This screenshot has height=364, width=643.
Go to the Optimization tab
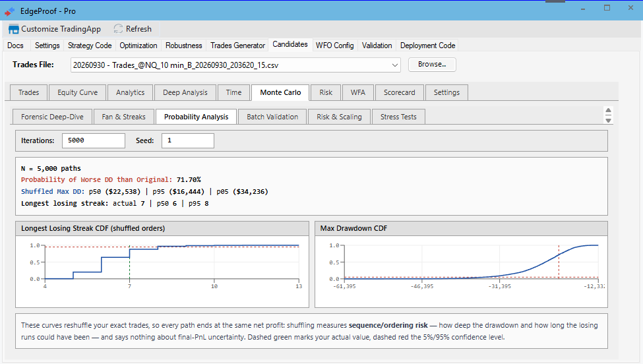[x=138, y=45]
